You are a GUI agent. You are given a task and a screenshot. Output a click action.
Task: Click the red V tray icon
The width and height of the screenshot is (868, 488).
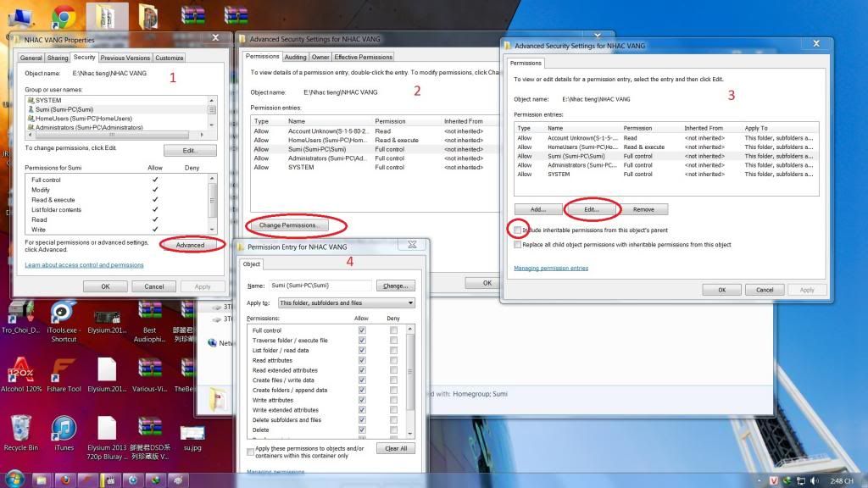click(773, 481)
